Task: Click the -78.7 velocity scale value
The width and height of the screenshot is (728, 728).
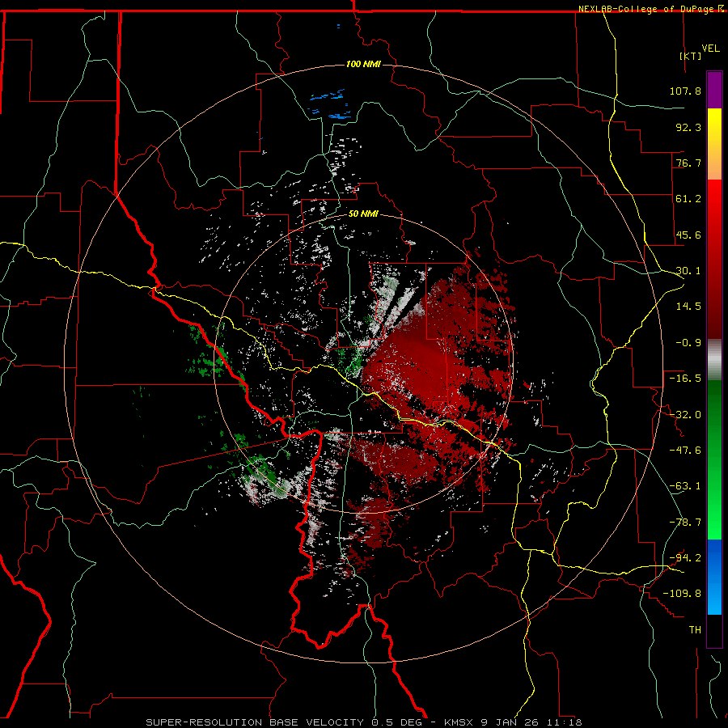Action: click(x=685, y=522)
